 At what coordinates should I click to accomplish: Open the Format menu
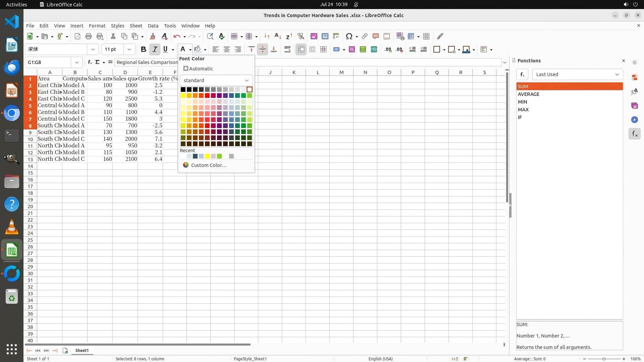point(97,26)
